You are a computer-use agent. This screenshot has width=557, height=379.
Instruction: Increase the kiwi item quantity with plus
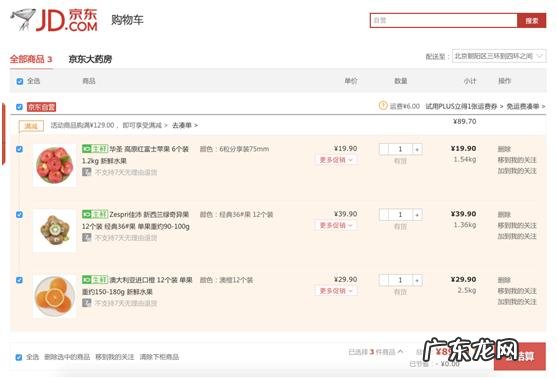tap(417, 215)
